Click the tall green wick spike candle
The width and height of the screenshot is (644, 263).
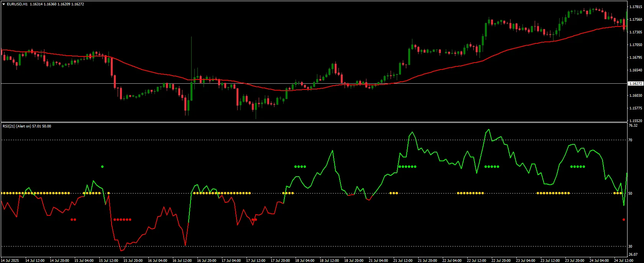point(191,58)
